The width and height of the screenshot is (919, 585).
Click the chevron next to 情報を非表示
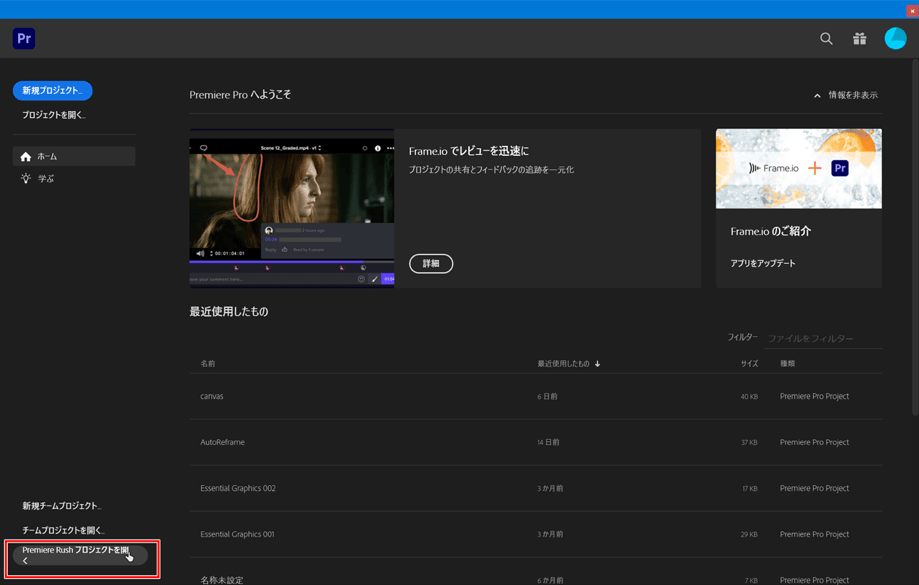tap(817, 96)
